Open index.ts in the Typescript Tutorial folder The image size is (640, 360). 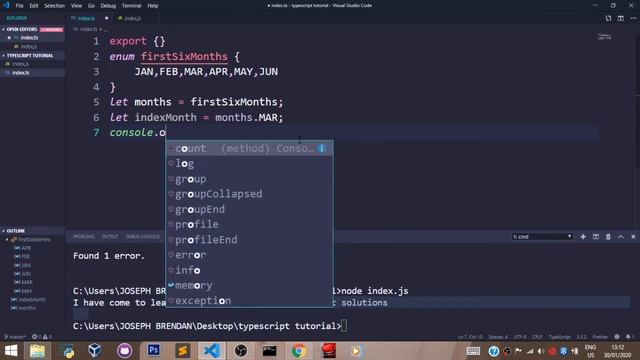pyautogui.click(x=20, y=73)
